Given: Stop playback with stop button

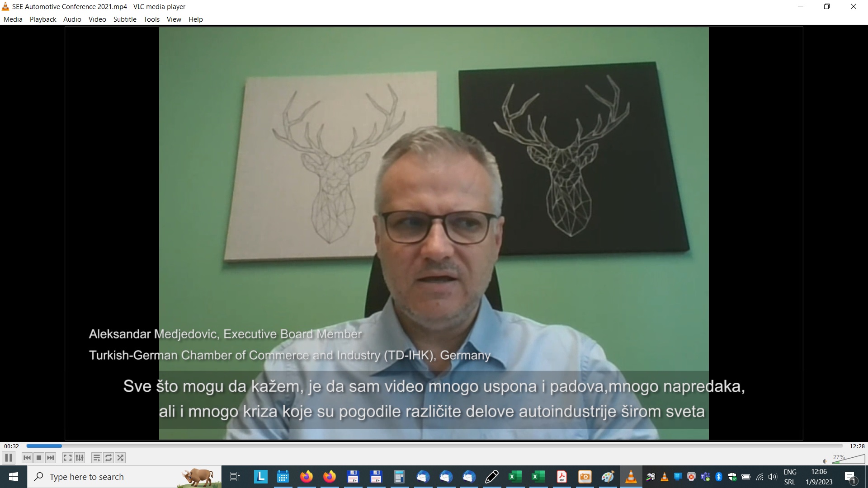Looking at the screenshot, I should 39,458.
